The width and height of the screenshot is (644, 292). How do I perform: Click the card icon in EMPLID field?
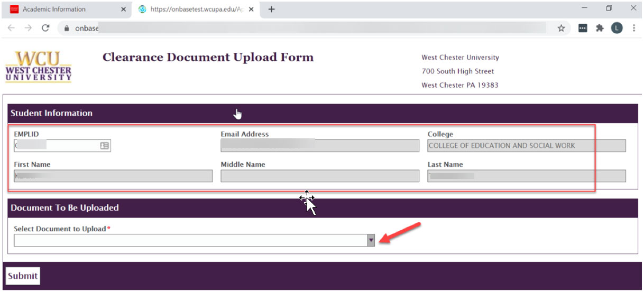click(x=104, y=146)
